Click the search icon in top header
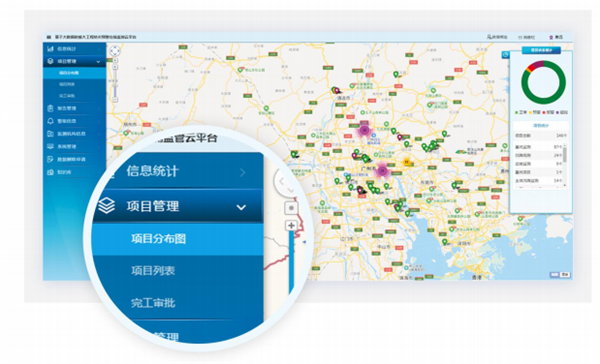 point(489,37)
